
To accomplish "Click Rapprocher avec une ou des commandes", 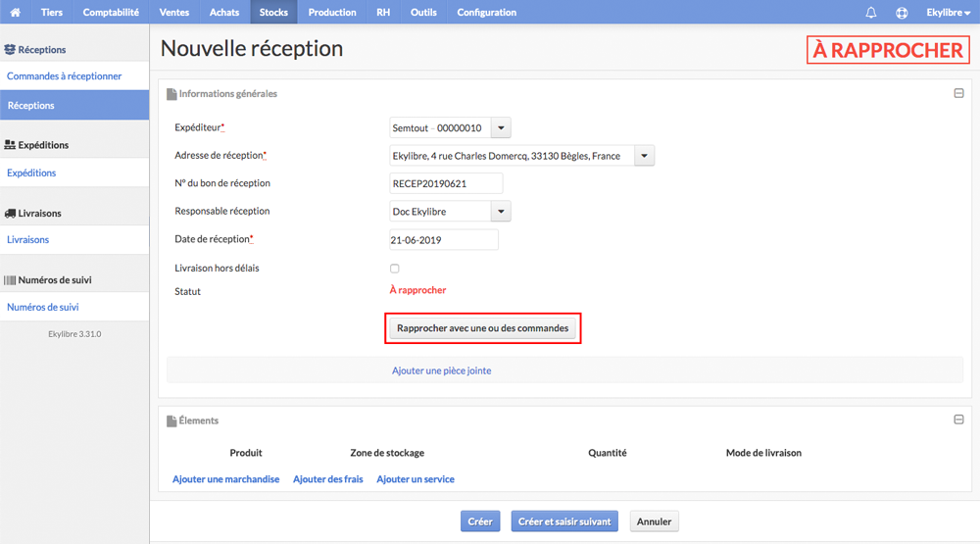I will coord(482,328).
